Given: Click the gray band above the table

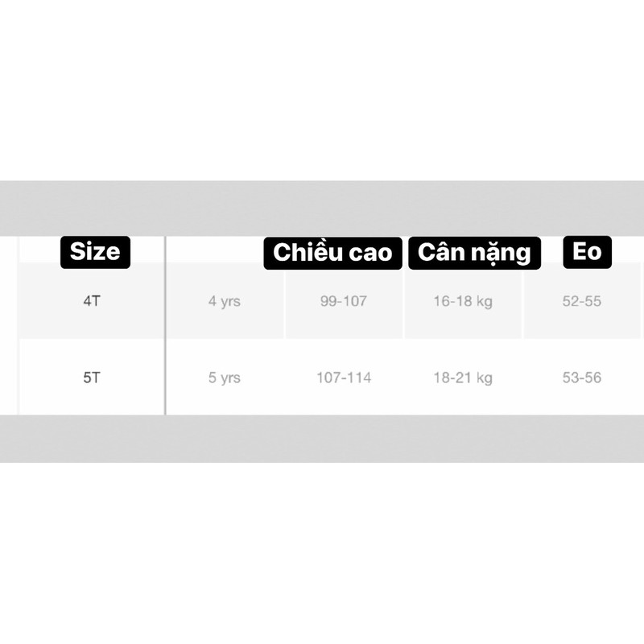Looking at the screenshot, I should pos(322,208).
